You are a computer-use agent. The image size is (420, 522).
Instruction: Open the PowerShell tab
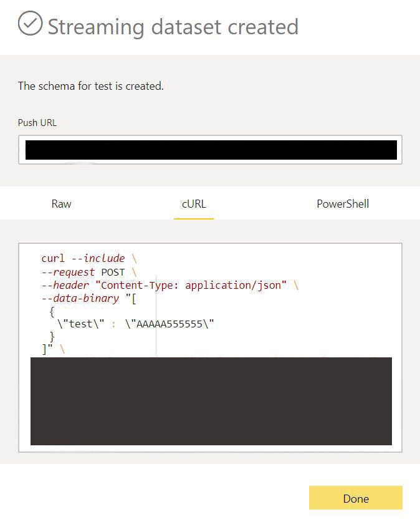[x=343, y=204]
